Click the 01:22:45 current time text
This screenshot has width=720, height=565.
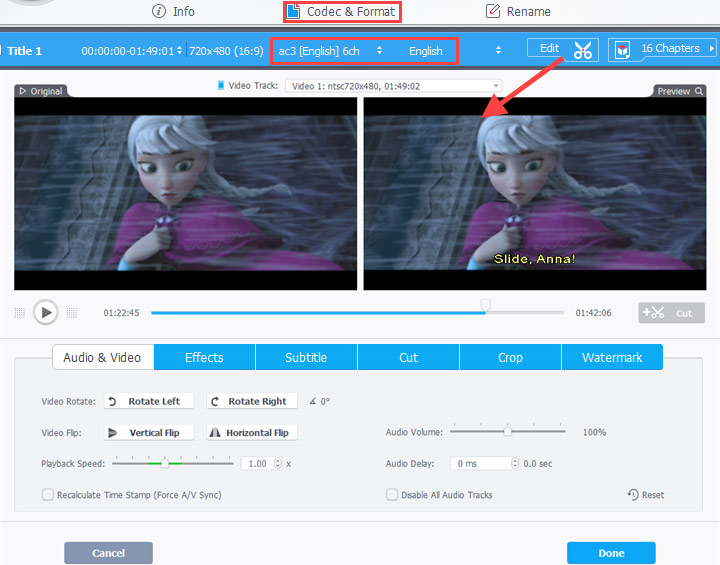[121, 313]
